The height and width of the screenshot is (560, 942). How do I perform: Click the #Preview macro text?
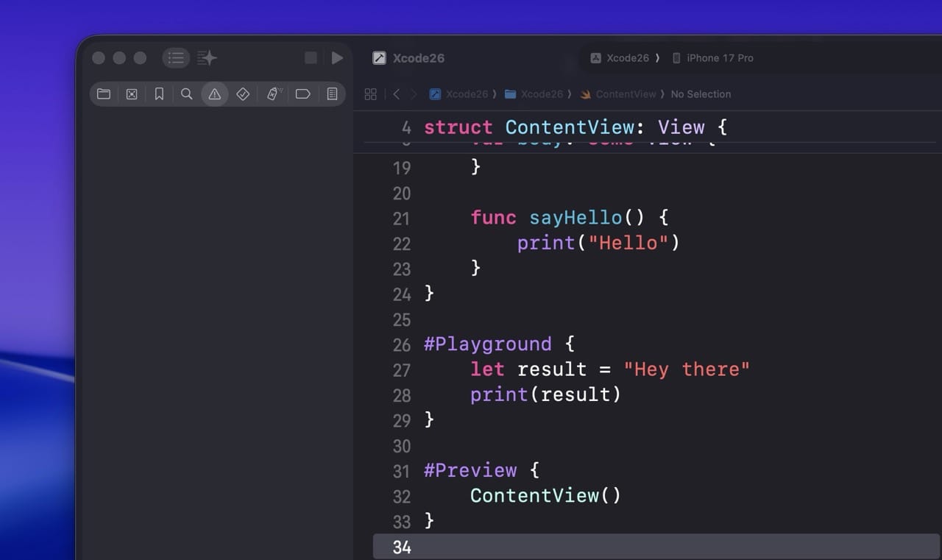point(470,470)
